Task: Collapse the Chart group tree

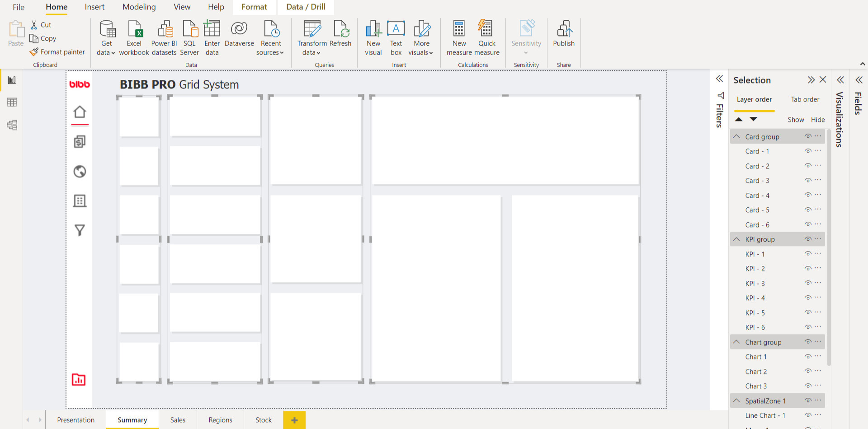Action: (x=737, y=342)
